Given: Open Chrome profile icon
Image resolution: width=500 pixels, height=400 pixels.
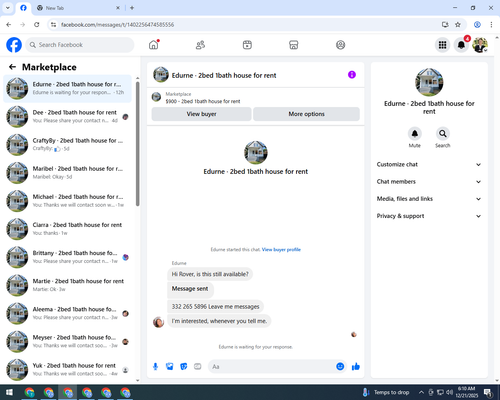Looking at the screenshot, I should tap(477, 25).
